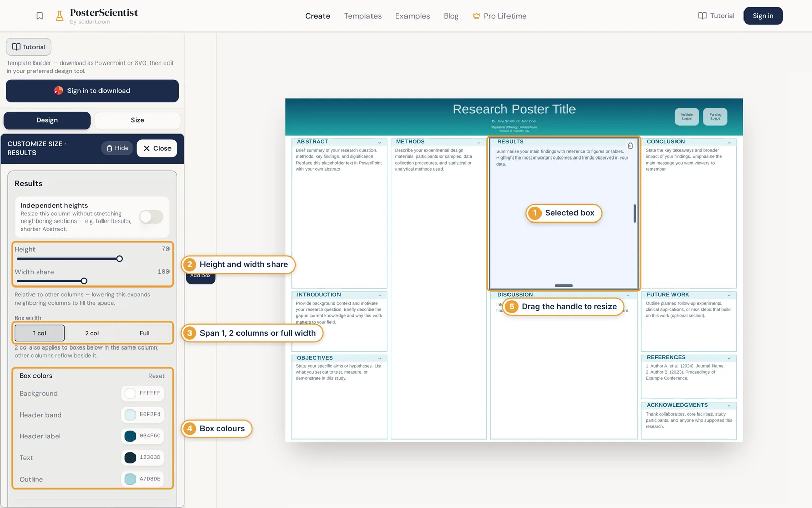The height and width of the screenshot is (508, 812).
Task: Open the Header band color swatch
Action: (130, 415)
